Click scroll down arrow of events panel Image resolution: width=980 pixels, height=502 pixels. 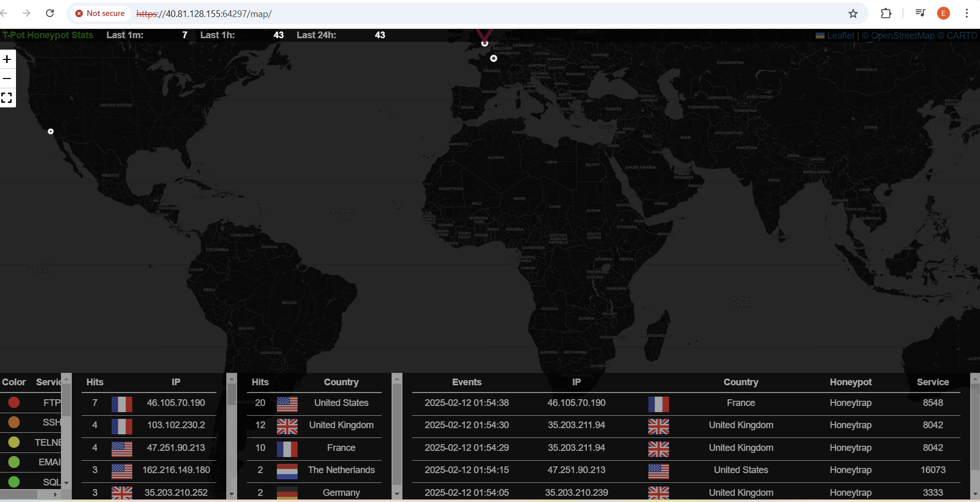point(975,494)
